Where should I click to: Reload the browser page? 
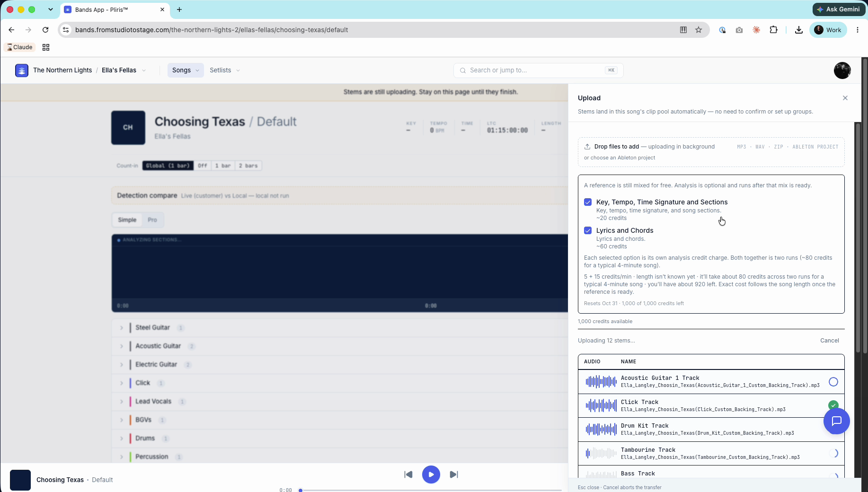click(x=45, y=30)
